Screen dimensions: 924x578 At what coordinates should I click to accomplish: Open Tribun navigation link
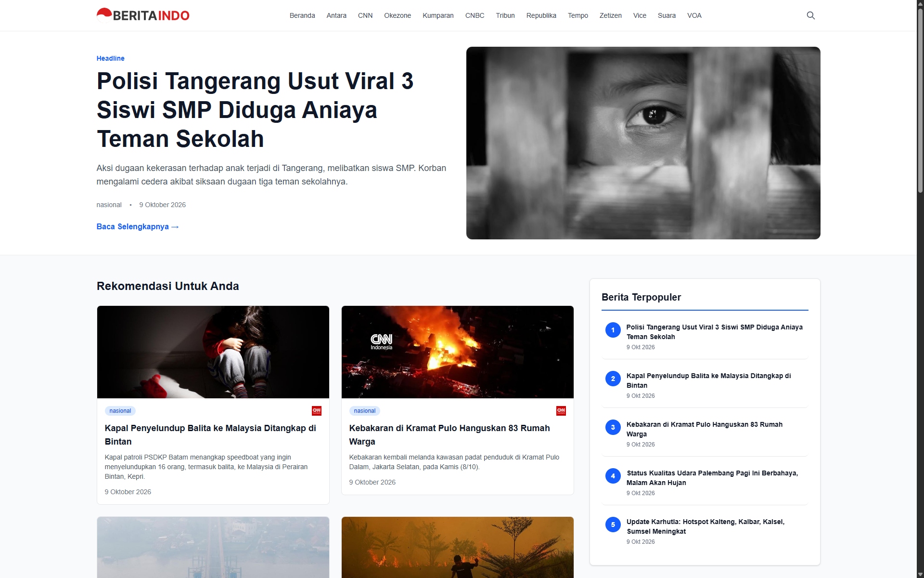(x=505, y=15)
